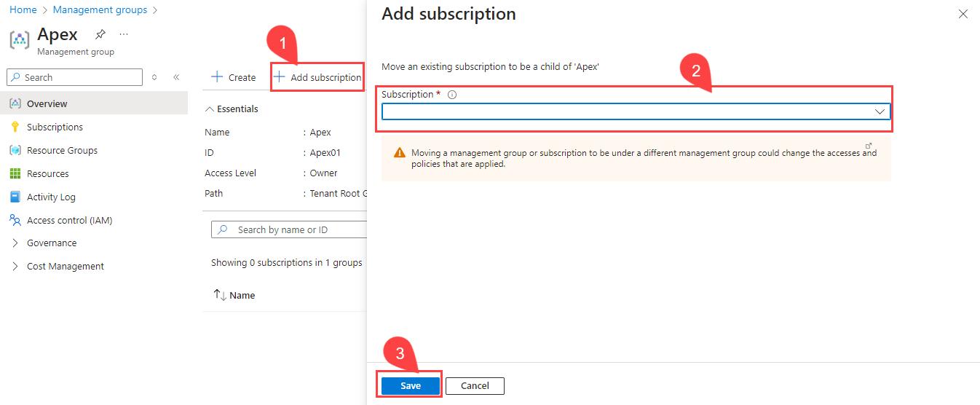Select Access control (IAM) menu item

point(69,220)
